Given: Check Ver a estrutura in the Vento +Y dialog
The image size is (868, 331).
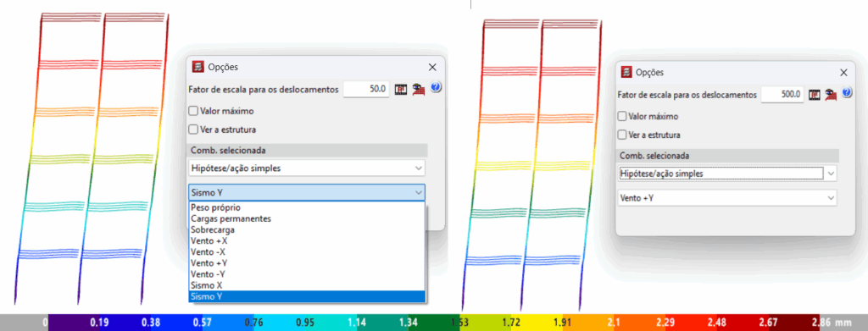Looking at the screenshot, I should coord(622,135).
